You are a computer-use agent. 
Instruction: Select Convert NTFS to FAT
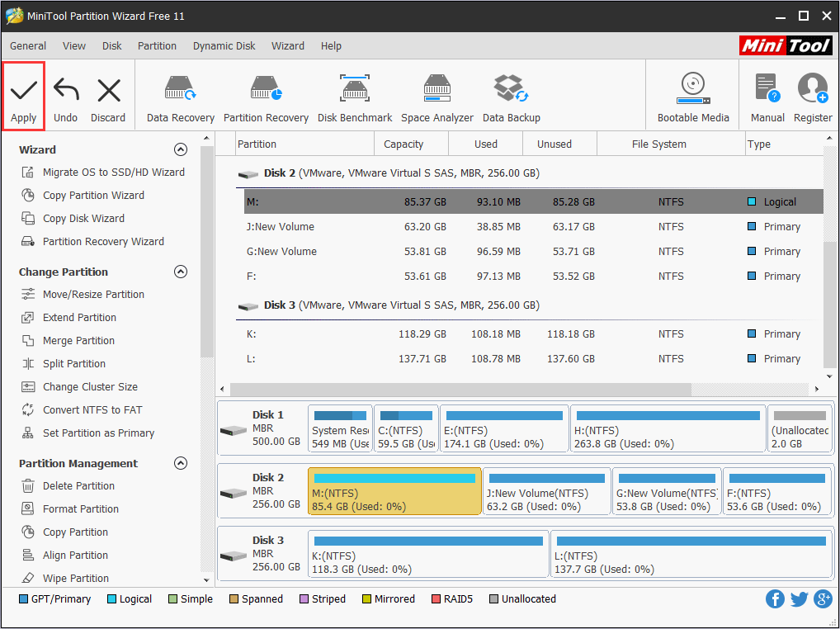coord(82,409)
